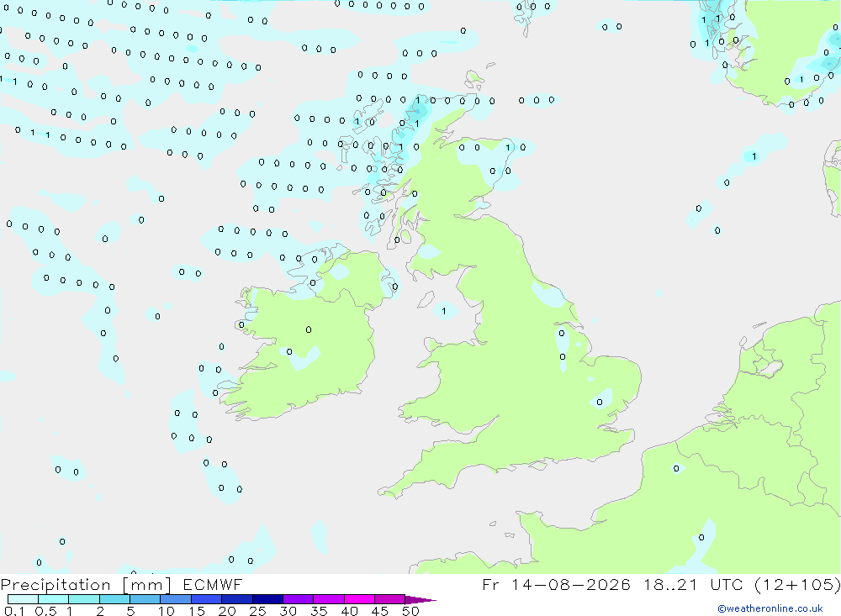Select legend swatch between 45 and 50
The height and width of the screenshot is (616, 841).
[x=389, y=599]
